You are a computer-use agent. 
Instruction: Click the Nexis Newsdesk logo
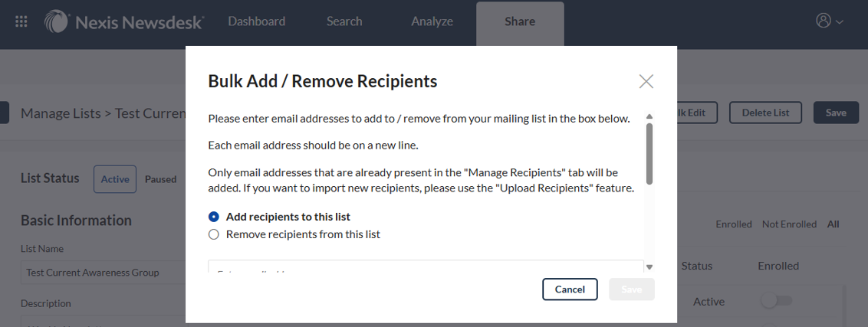tap(124, 21)
